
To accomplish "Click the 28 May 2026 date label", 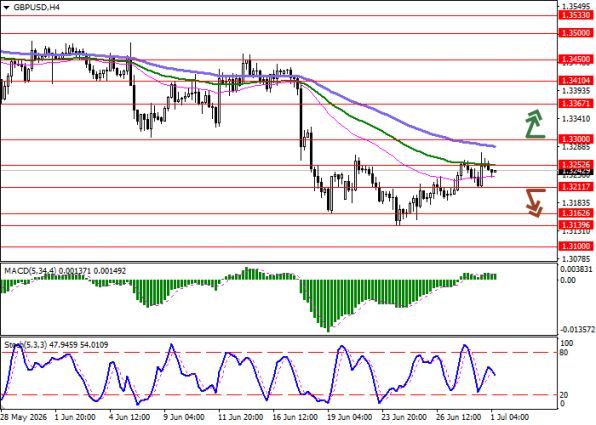I will click(x=24, y=417).
